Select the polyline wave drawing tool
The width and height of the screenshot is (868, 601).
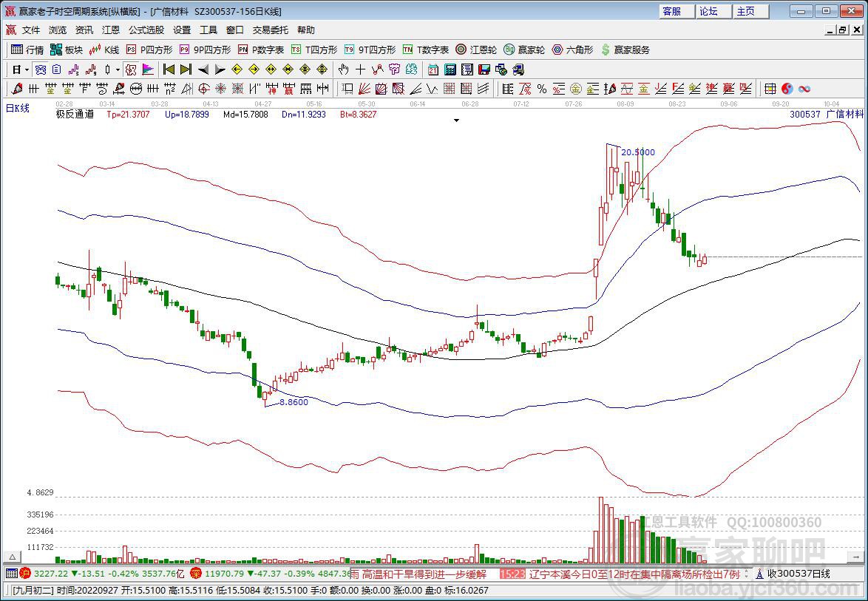378,69
